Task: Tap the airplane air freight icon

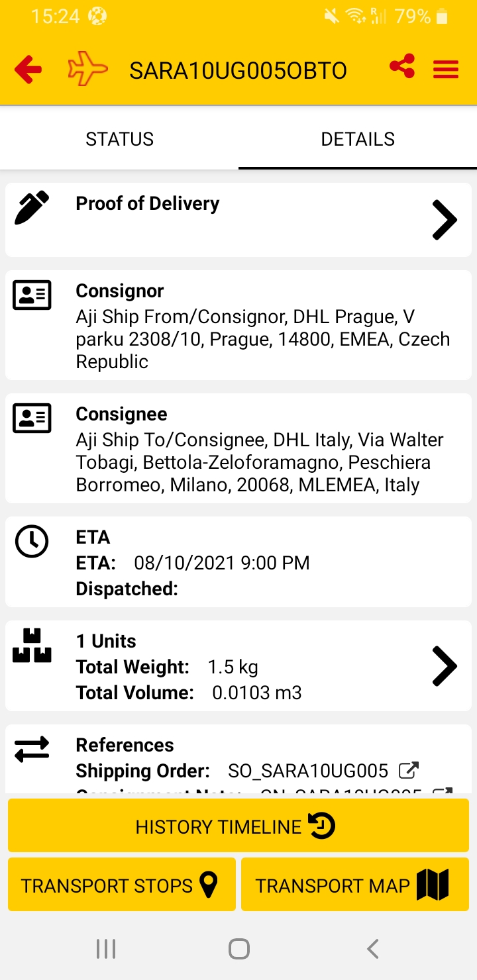Action: 87,69
